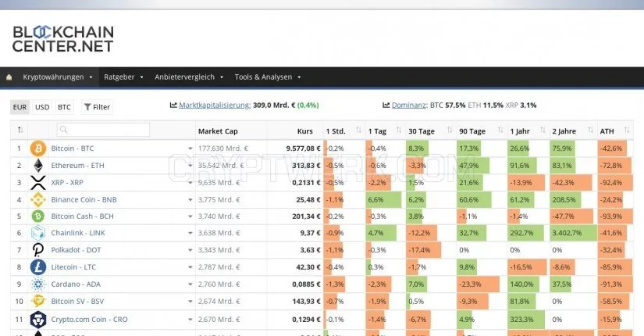Open the Ratgeber menu
The image size is (644, 336).
pos(123,77)
